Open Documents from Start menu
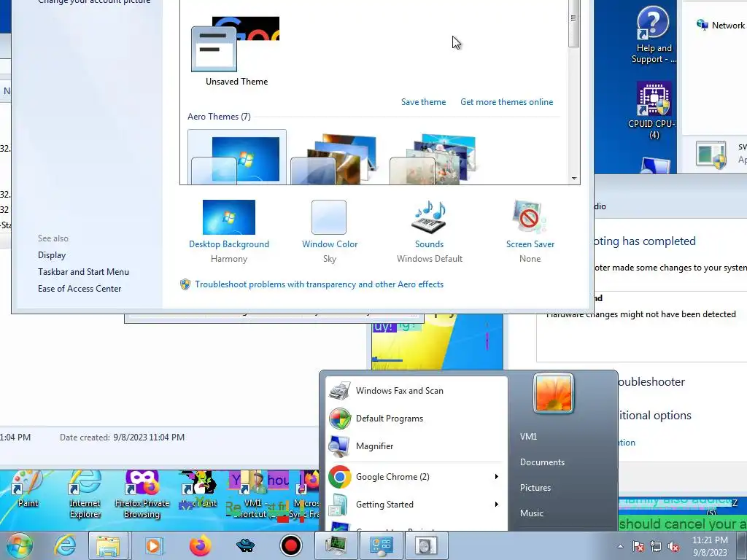Screen dimensions: 747x560 click(542, 462)
